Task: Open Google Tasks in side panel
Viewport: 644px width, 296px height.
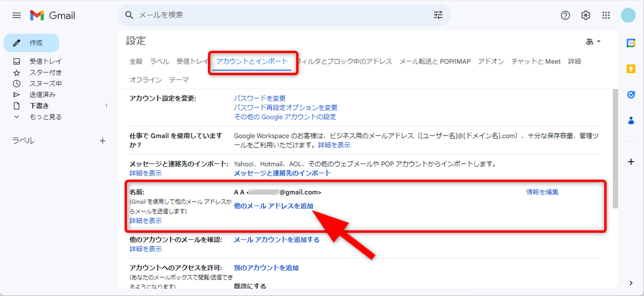Action: [631, 95]
